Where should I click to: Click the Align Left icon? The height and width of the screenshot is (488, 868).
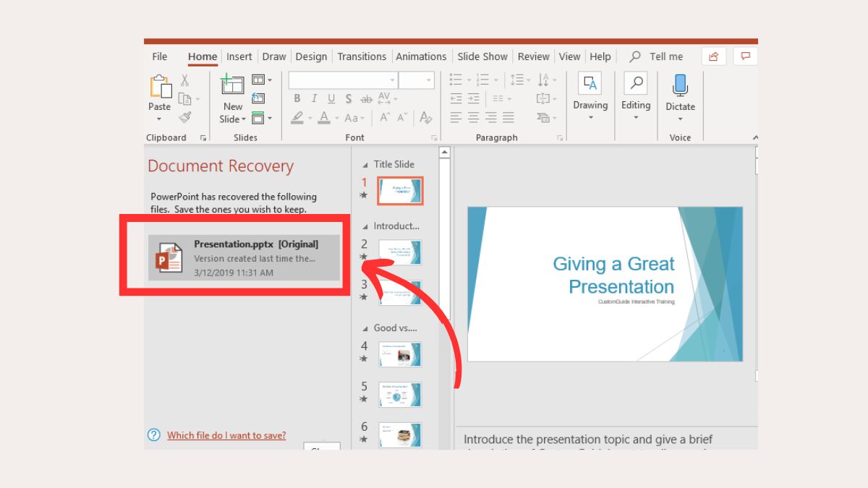pyautogui.click(x=456, y=117)
